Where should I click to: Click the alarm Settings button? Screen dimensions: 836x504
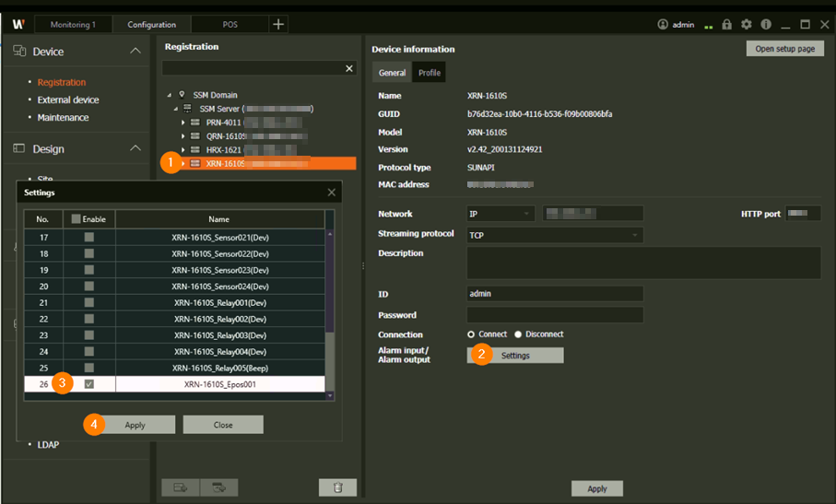point(515,356)
